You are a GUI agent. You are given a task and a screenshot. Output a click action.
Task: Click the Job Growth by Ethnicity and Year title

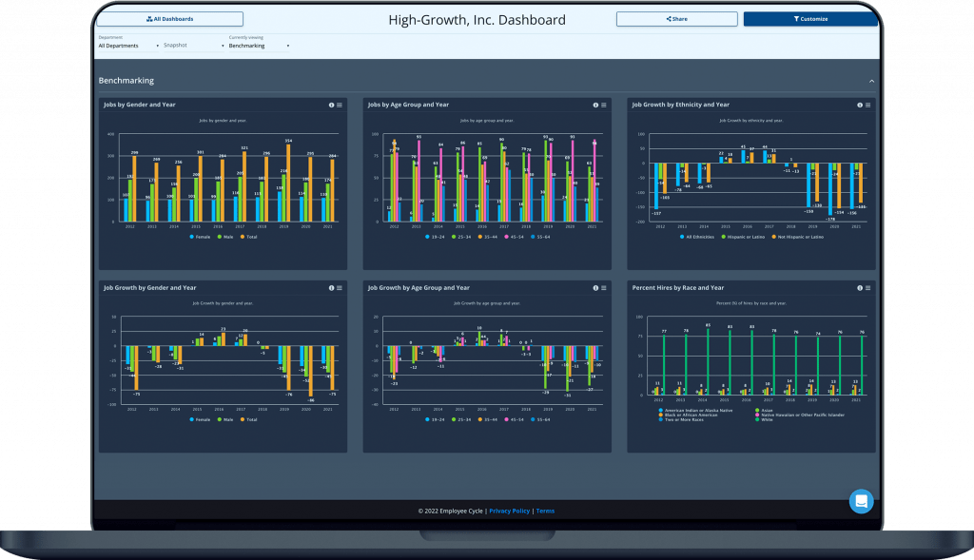coord(681,105)
